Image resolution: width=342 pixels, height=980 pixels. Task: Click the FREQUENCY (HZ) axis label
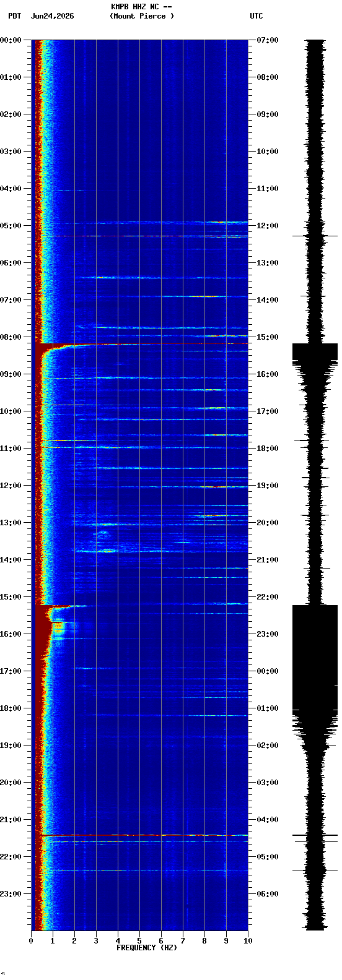point(147,948)
